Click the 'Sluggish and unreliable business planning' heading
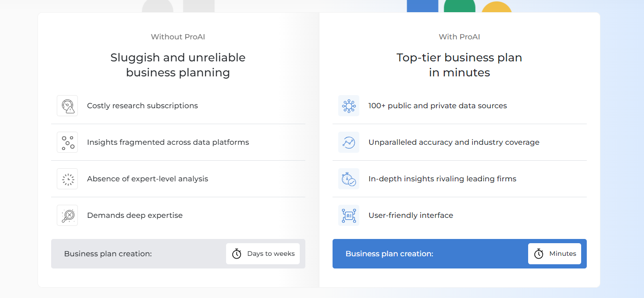 tap(178, 65)
